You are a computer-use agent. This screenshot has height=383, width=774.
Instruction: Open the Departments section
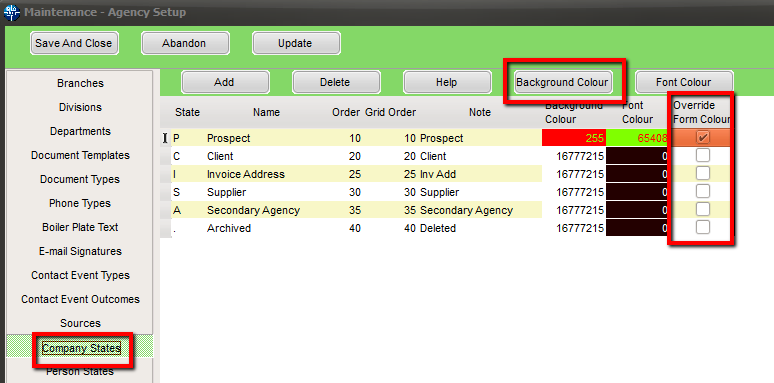click(80, 131)
